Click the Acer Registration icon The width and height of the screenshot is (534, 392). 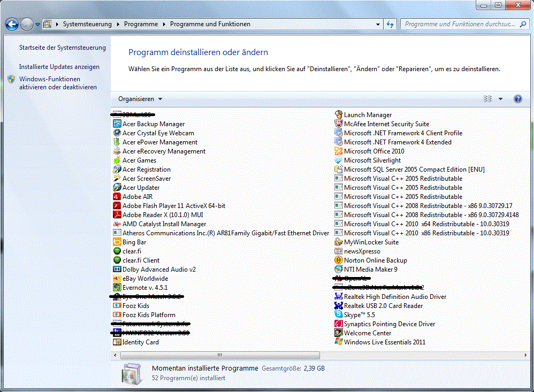[117, 170]
